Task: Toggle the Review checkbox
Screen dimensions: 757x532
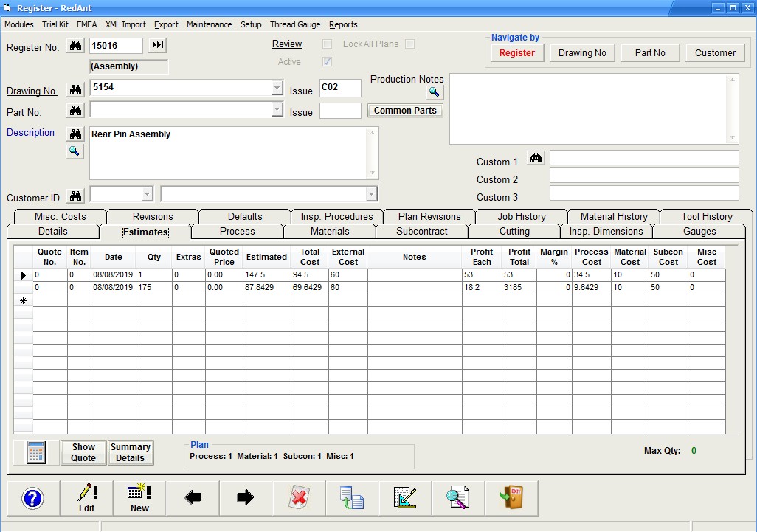Action: pos(327,44)
